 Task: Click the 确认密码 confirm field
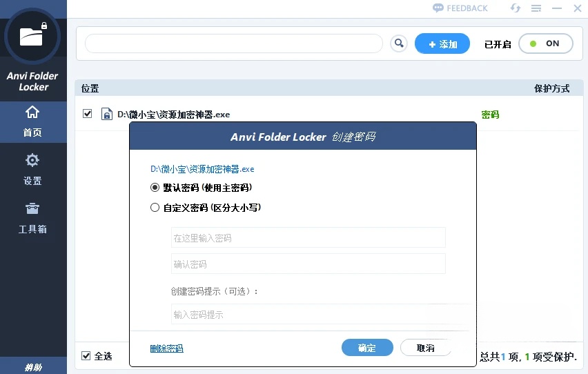click(x=308, y=264)
